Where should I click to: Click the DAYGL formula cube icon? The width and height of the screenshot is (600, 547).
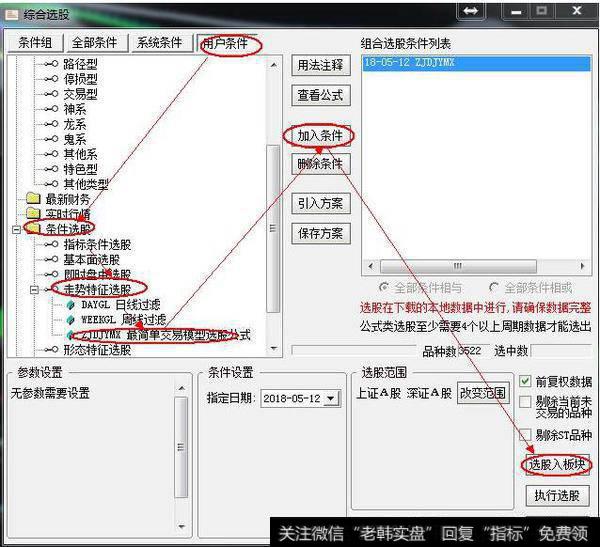70,305
